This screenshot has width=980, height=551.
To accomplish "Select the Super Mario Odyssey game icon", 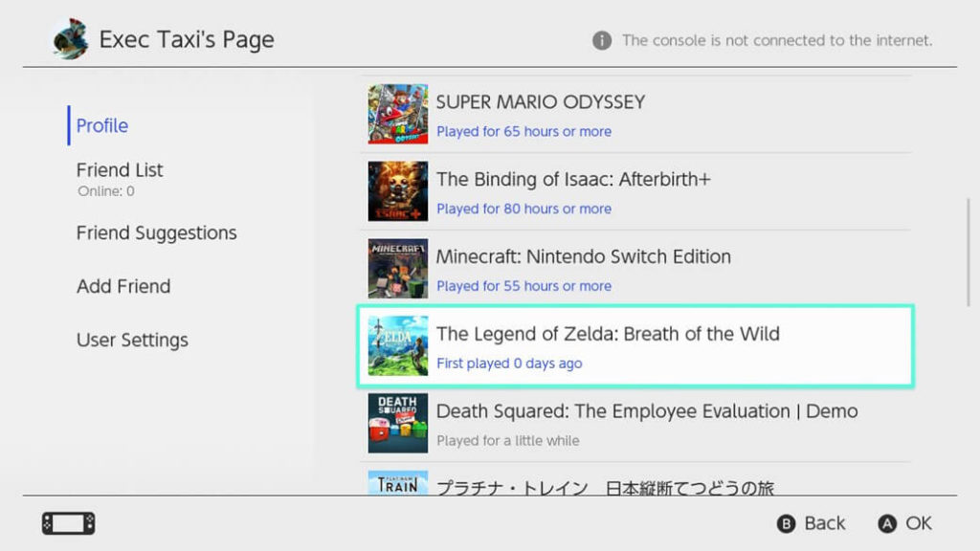I will (396, 113).
